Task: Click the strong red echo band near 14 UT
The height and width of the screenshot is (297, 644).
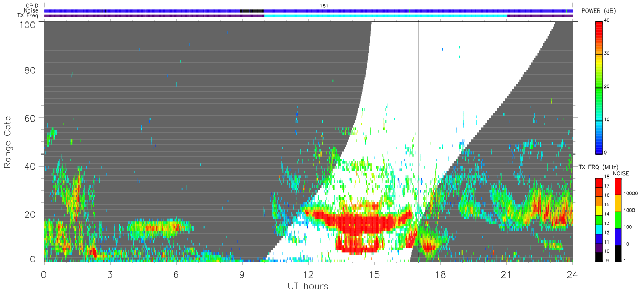Action: point(359,222)
